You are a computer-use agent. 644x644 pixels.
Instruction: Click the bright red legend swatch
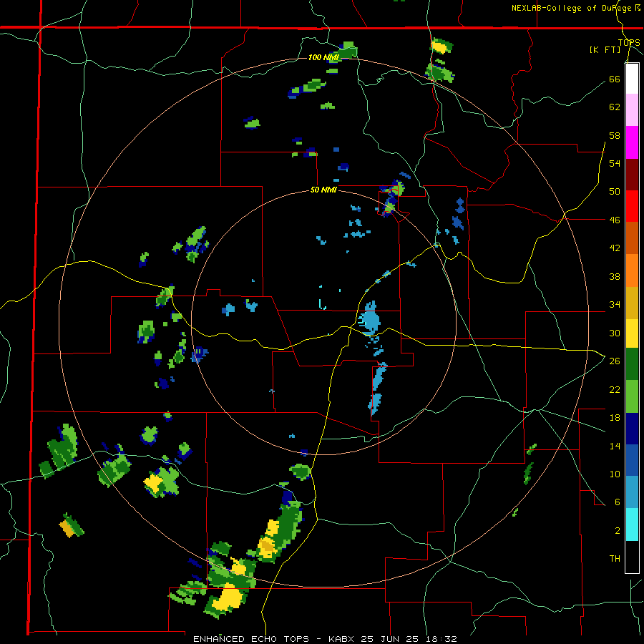[632, 206]
